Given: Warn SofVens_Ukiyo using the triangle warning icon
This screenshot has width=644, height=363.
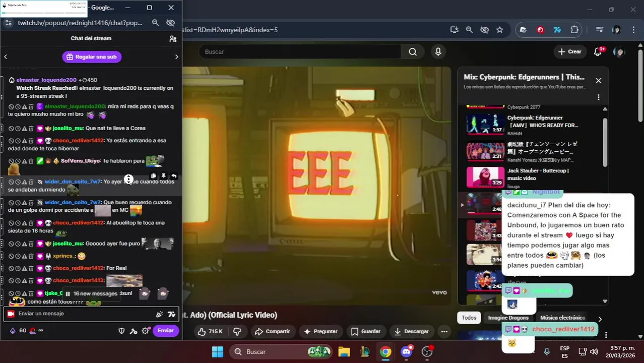Looking at the screenshot, I should [24, 161].
